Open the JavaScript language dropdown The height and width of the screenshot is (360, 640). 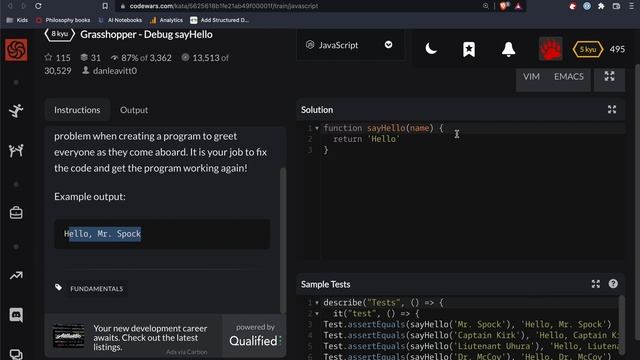tap(351, 45)
